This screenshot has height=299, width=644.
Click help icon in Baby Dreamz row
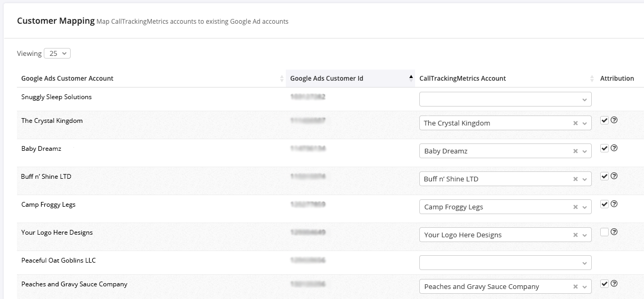click(x=614, y=148)
